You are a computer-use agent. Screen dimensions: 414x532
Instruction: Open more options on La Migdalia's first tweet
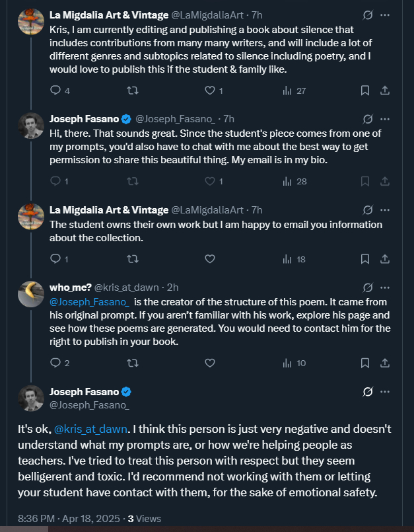(x=386, y=15)
